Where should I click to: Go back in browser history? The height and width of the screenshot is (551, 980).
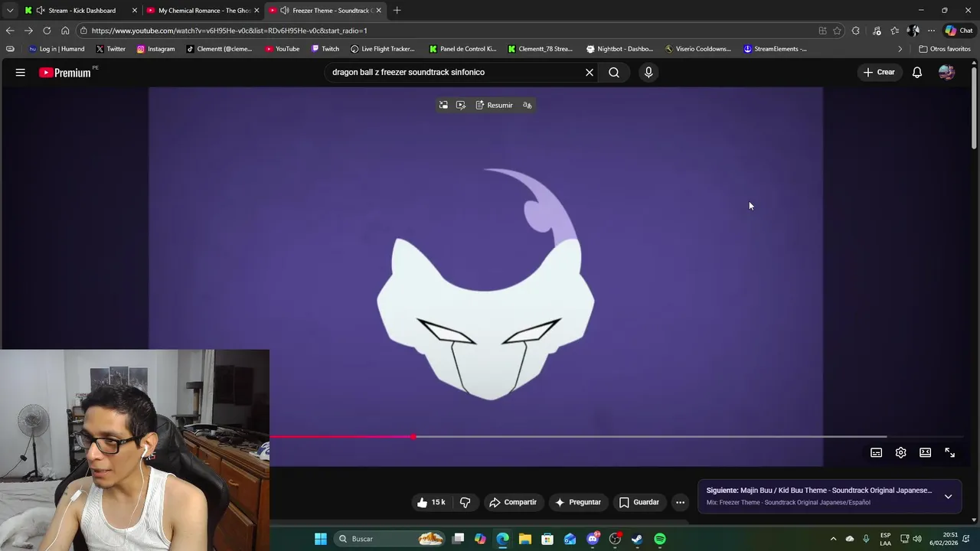pyautogui.click(x=10, y=31)
